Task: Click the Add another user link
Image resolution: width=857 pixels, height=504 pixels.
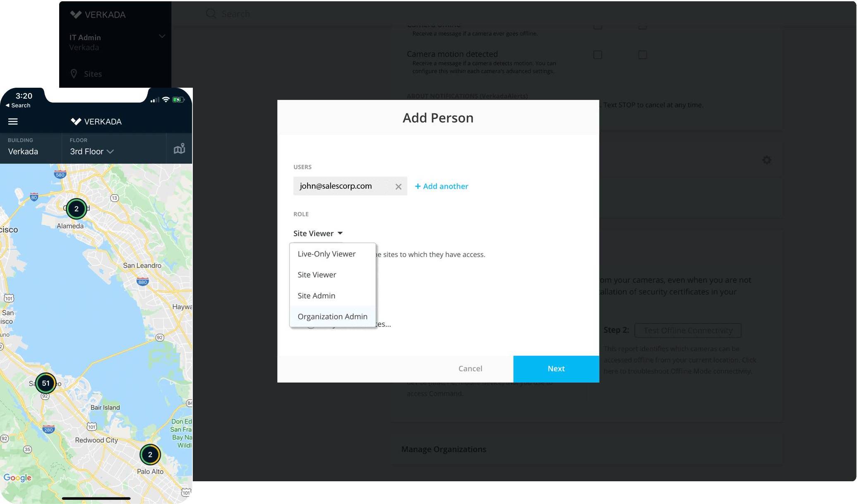Action: (442, 186)
